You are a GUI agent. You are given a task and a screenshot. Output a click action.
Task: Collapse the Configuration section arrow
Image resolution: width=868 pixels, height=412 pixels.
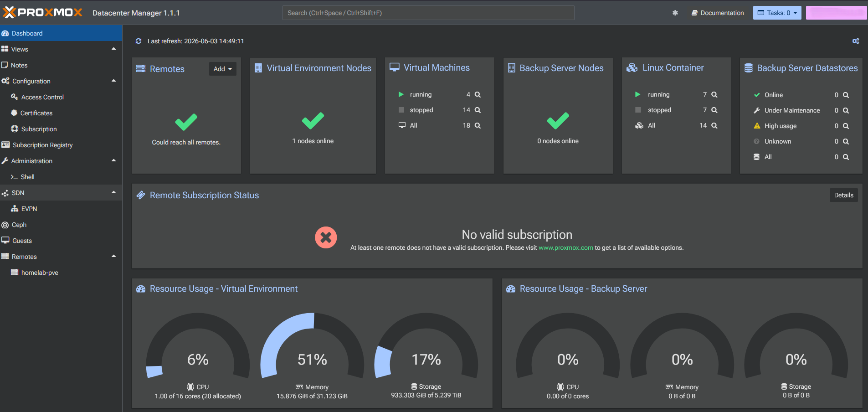[x=113, y=81]
